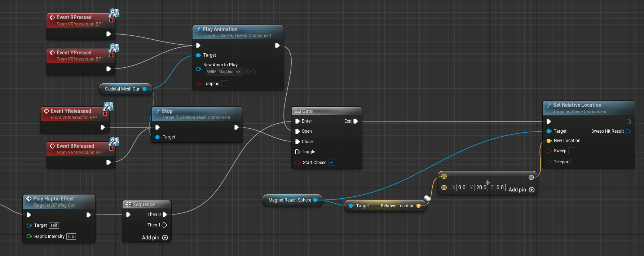The height and width of the screenshot is (256, 644).
Task: Click the Gate Close pin
Action: coord(297,142)
